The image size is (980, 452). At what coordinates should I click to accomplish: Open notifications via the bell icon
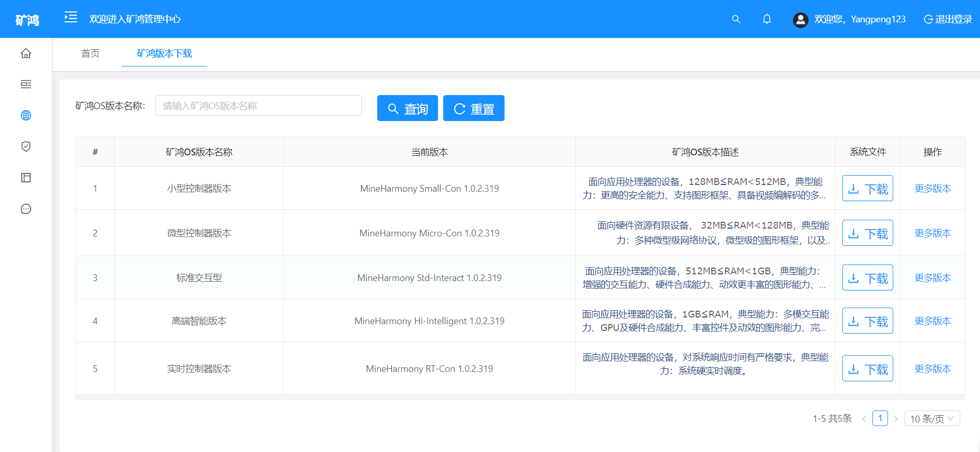tap(766, 19)
